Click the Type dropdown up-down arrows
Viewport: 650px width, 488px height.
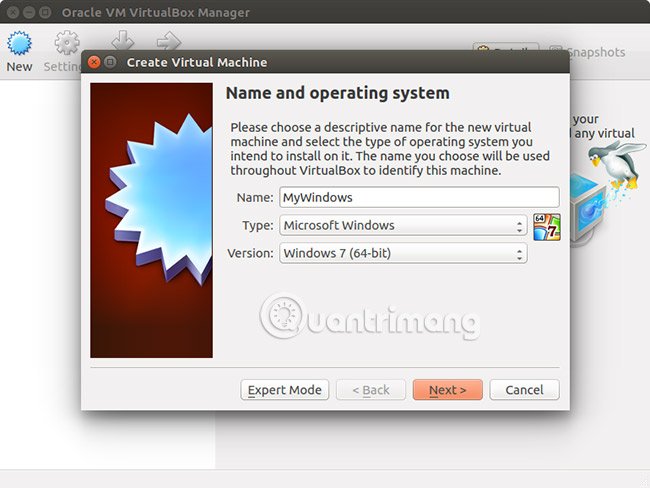519,226
